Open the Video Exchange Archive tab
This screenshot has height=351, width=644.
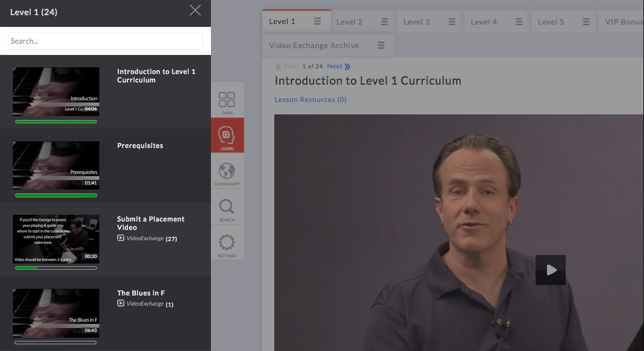(314, 45)
